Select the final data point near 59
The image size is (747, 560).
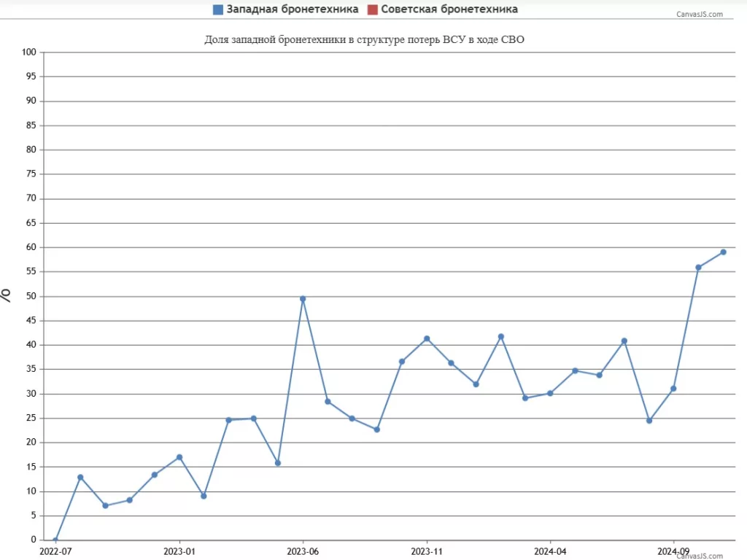723,252
